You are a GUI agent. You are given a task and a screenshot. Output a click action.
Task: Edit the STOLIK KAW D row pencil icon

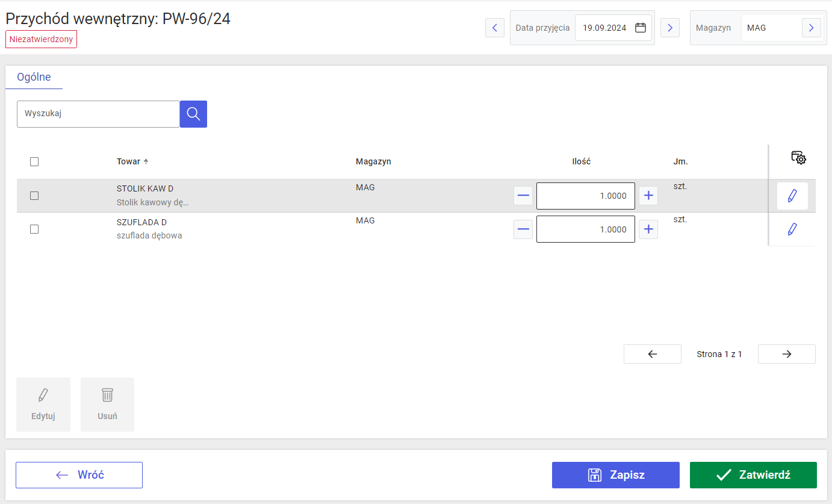pyautogui.click(x=792, y=196)
